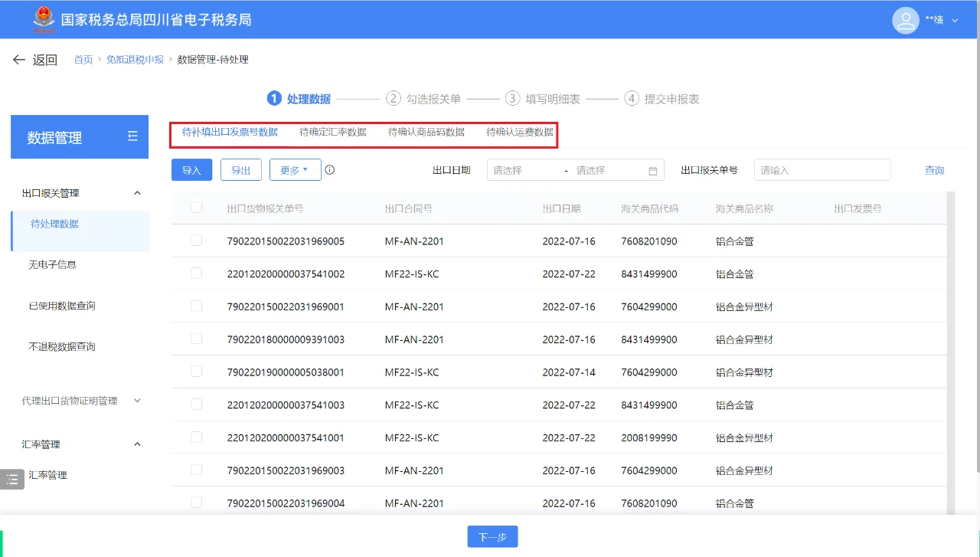Click the floating quick-menu icon at bottom left
The image size is (980, 557).
point(11,479)
